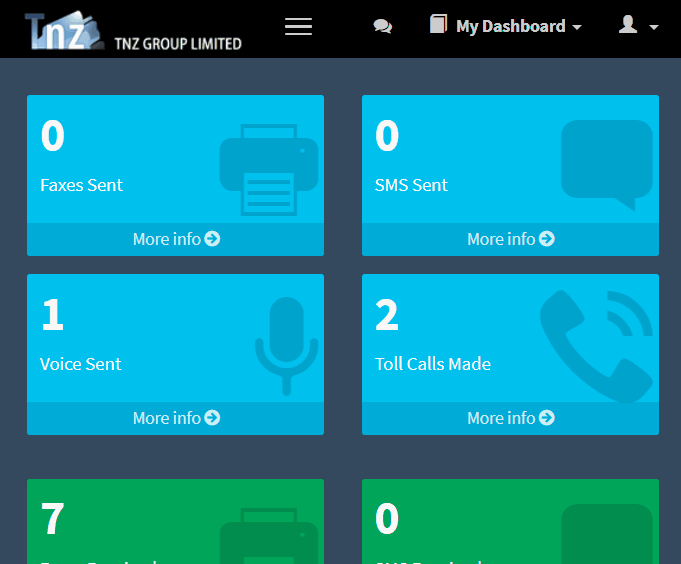Click the Faxes Sent label
The image size is (681, 564).
coord(82,185)
